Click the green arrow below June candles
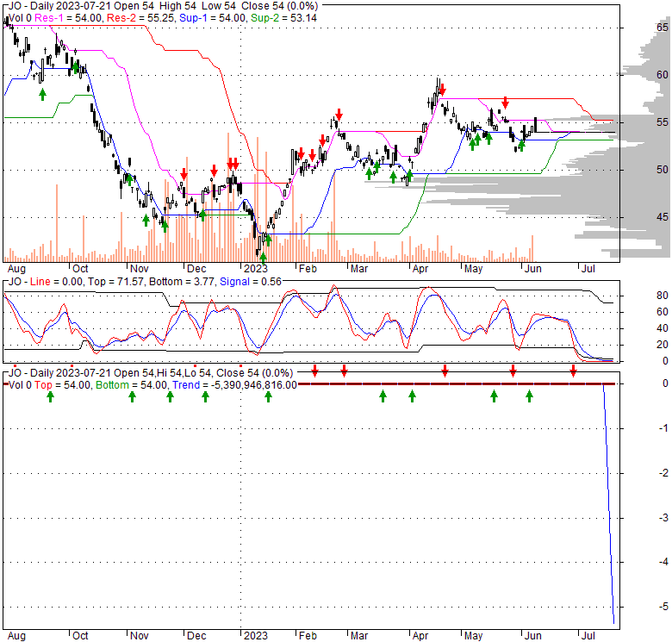The height and width of the screenshot is (642, 672). 521,146
